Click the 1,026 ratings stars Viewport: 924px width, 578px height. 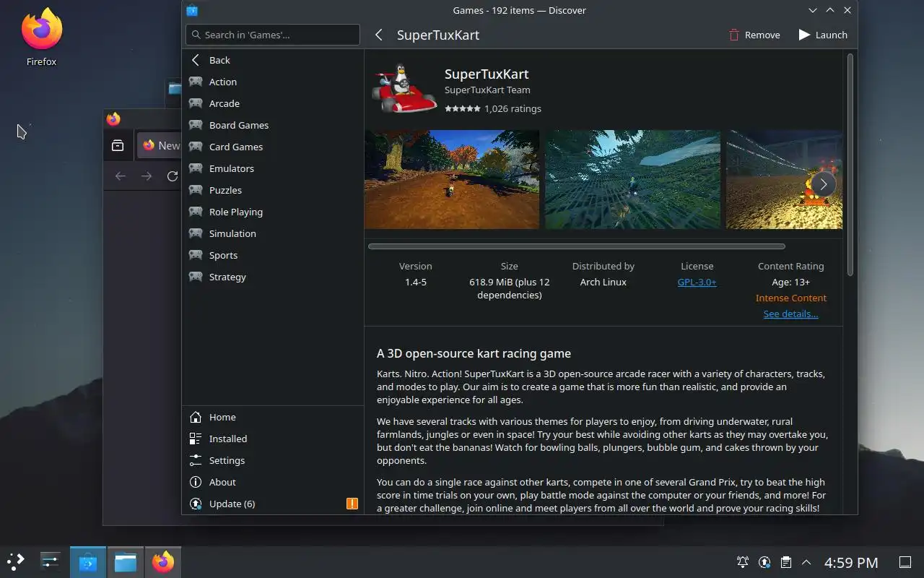[x=463, y=108]
